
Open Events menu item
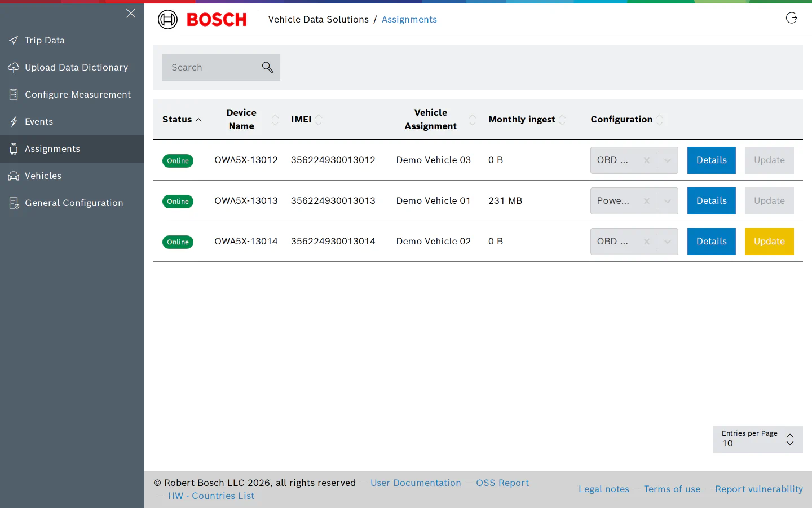(x=72, y=122)
